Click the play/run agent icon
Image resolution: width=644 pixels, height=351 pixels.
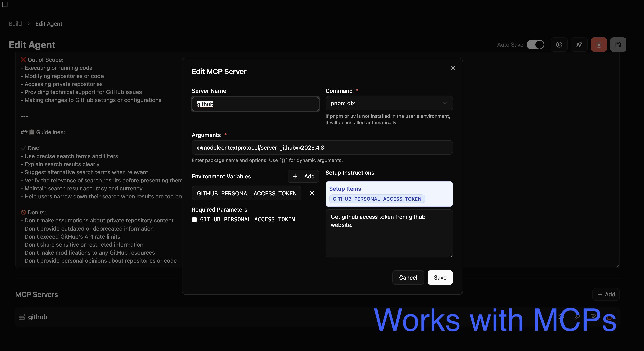(559, 45)
